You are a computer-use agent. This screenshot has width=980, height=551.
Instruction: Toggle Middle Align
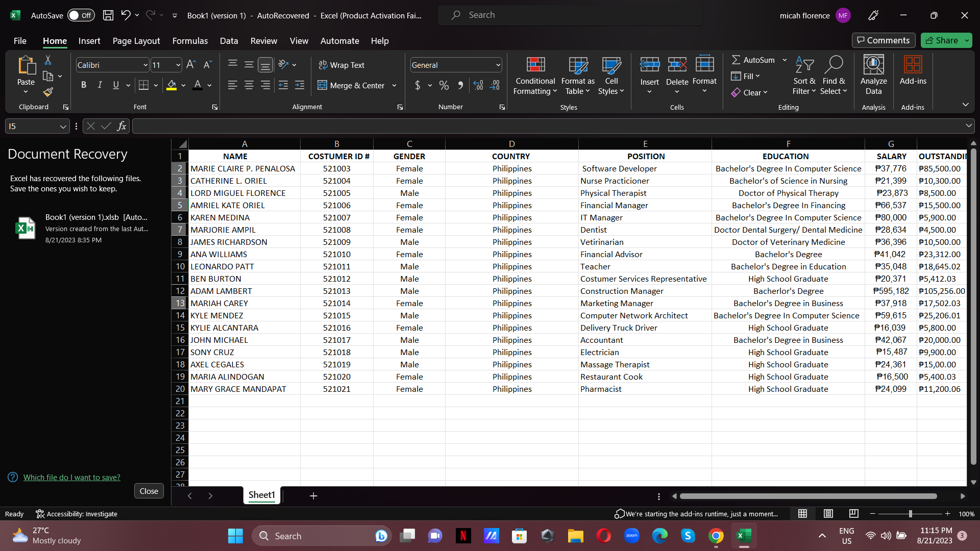pyautogui.click(x=249, y=64)
